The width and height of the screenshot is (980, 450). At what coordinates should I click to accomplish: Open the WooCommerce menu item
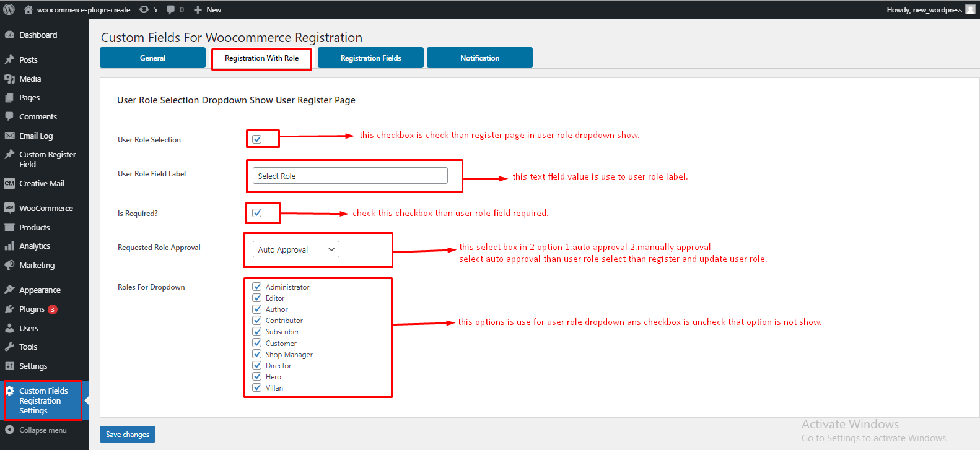pos(46,208)
